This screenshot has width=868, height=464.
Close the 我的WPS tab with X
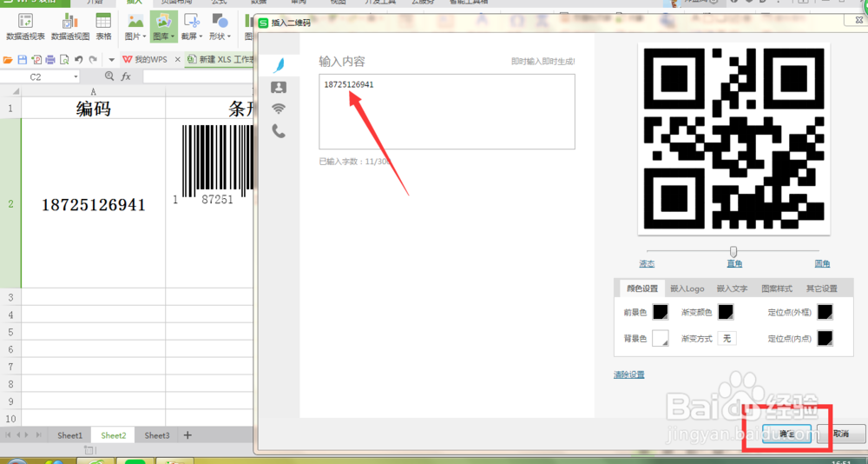pos(177,59)
